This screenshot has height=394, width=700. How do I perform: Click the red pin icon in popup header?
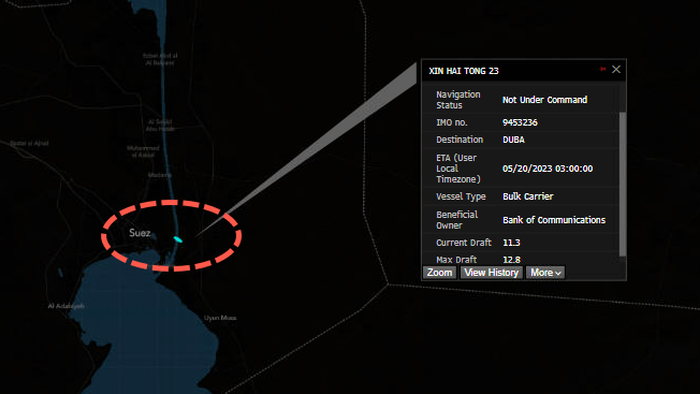tap(603, 69)
